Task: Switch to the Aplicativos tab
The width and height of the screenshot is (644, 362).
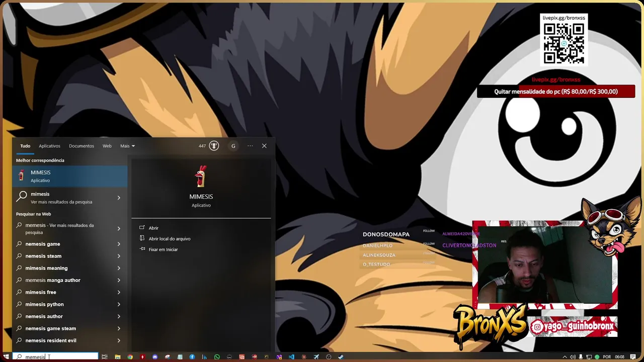Action: coord(49,146)
